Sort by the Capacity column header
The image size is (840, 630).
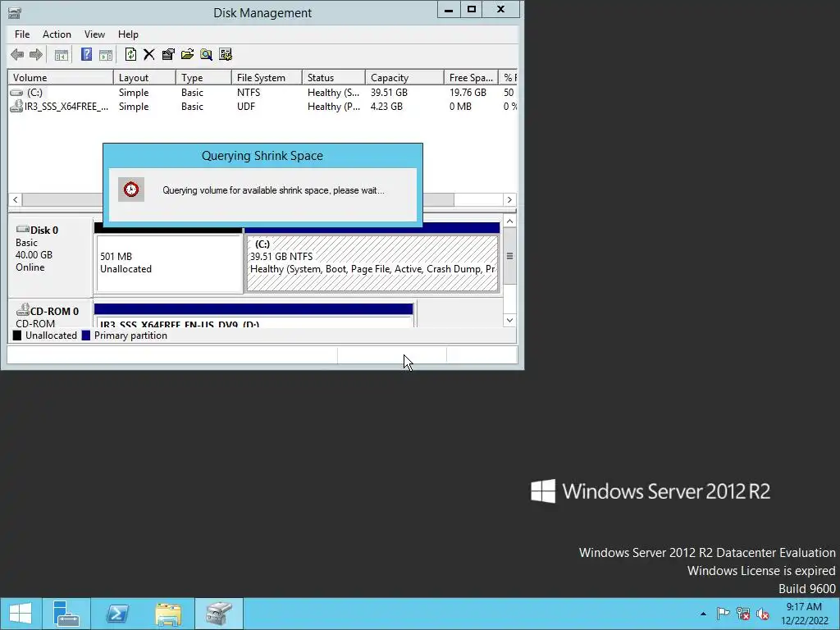[x=404, y=78]
